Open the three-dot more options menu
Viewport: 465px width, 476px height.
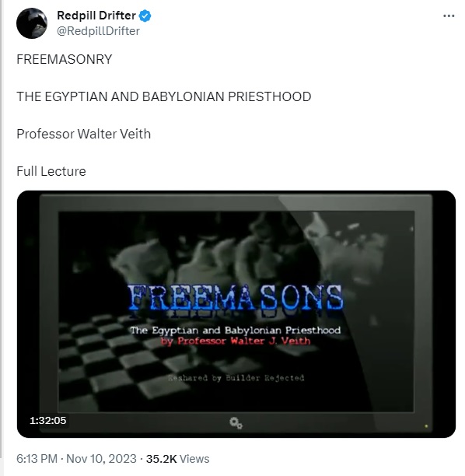pyautogui.click(x=449, y=16)
